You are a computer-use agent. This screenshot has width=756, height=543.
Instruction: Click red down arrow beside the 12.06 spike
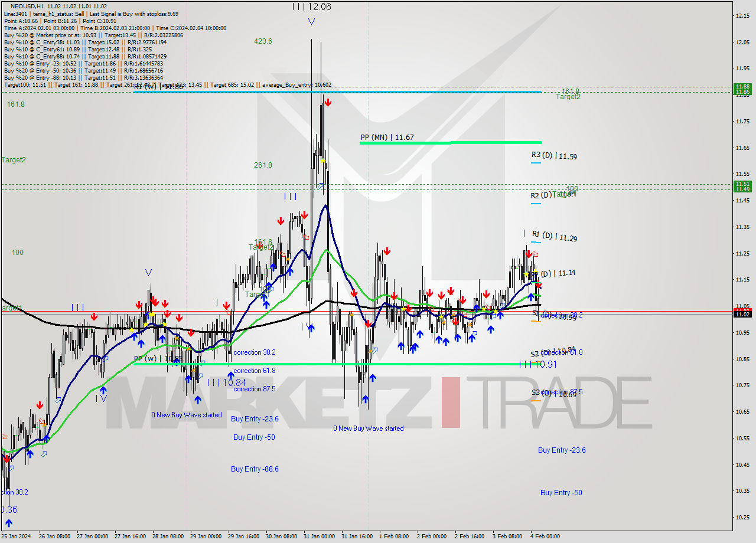click(x=328, y=103)
